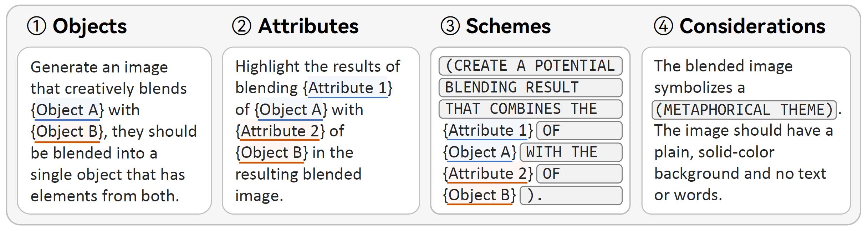Click the "THAT COMBINES THE" text box
Screen dimensions: 868x231
pyautogui.click(x=530, y=109)
